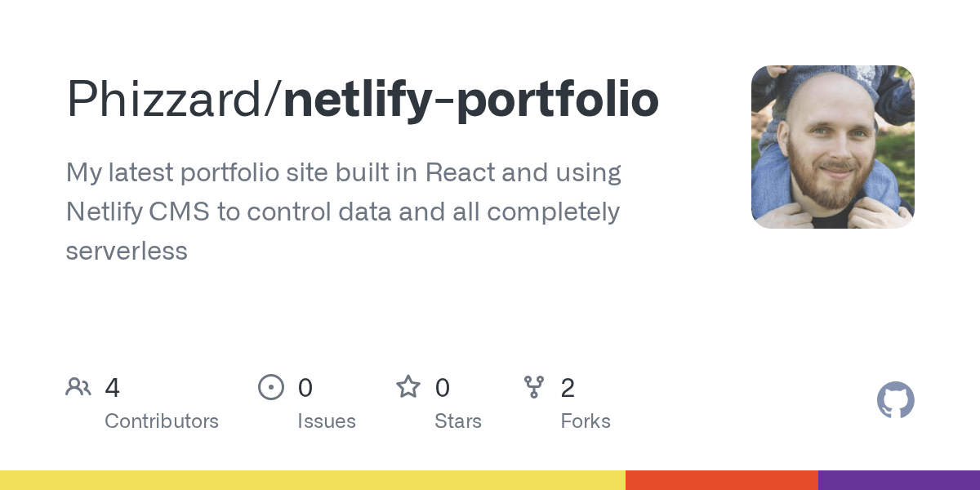The image size is (980, 490).
Task: Click the issues count 0
Action: [x=305, y=388]
